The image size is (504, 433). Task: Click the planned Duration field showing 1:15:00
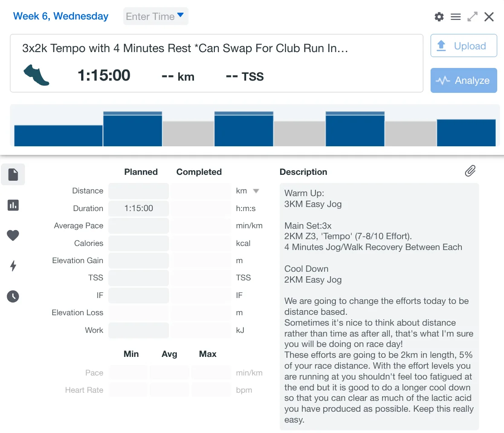click(139, 208)
